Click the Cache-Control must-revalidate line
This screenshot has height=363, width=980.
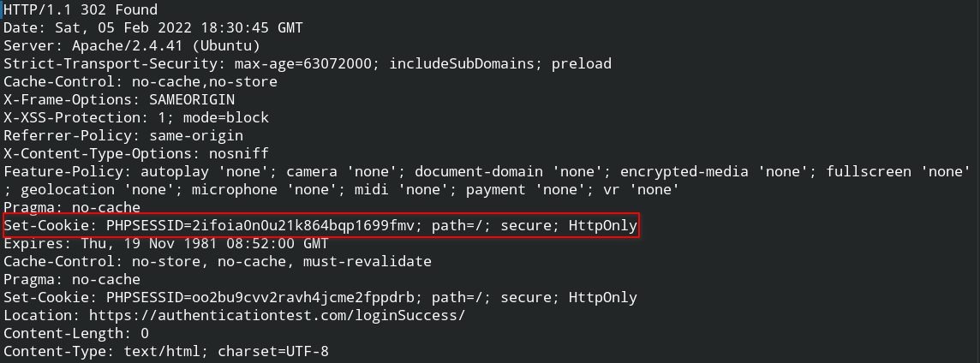(218, 261)
